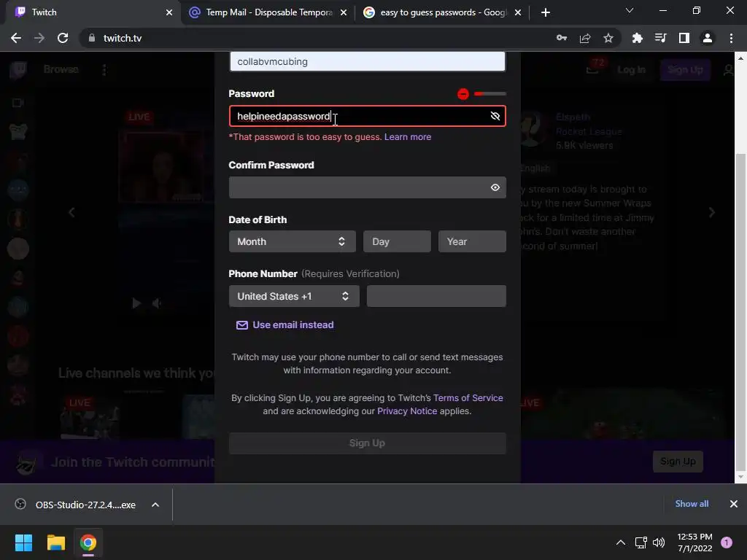Hide the password with the crossed eye icon

pos(495,116)
